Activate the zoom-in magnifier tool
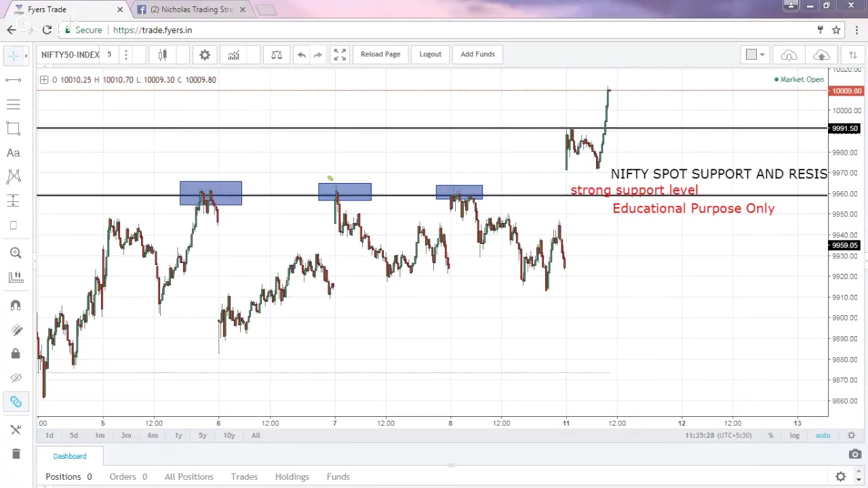Screen dimensions: 868x488 coord(16,253)
